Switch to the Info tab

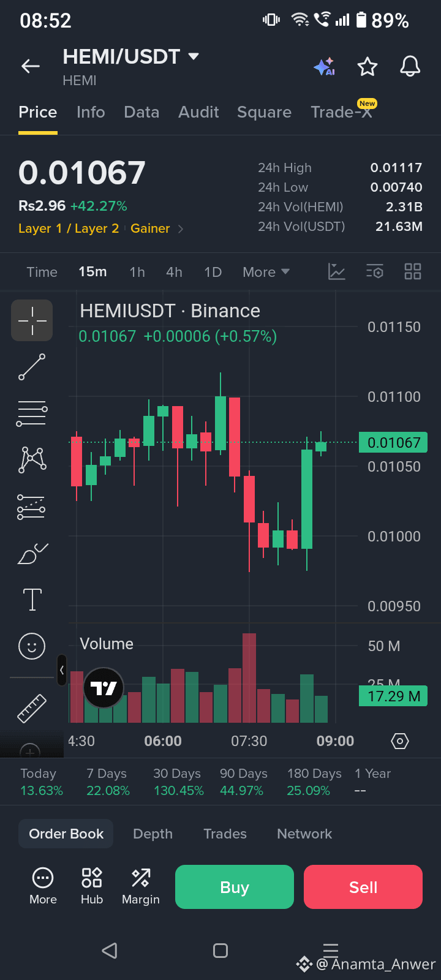pyautogui.click(x=91, y=112)
